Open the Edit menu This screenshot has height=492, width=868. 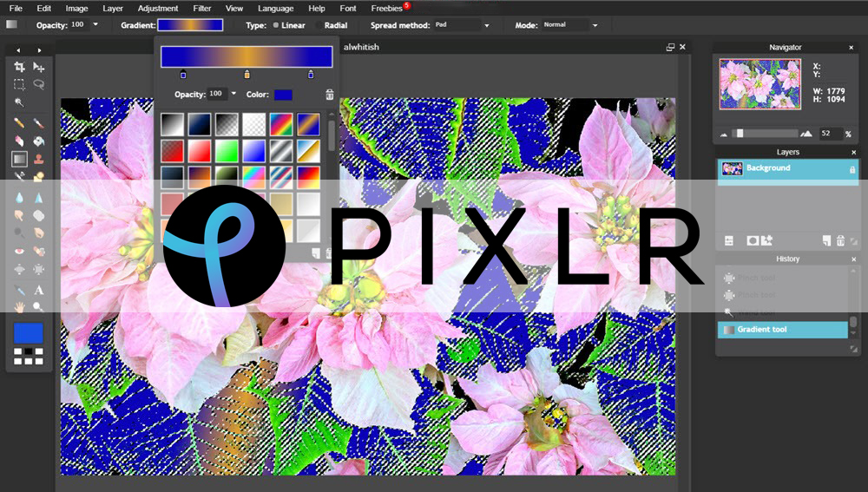click(x=43, y=9)
